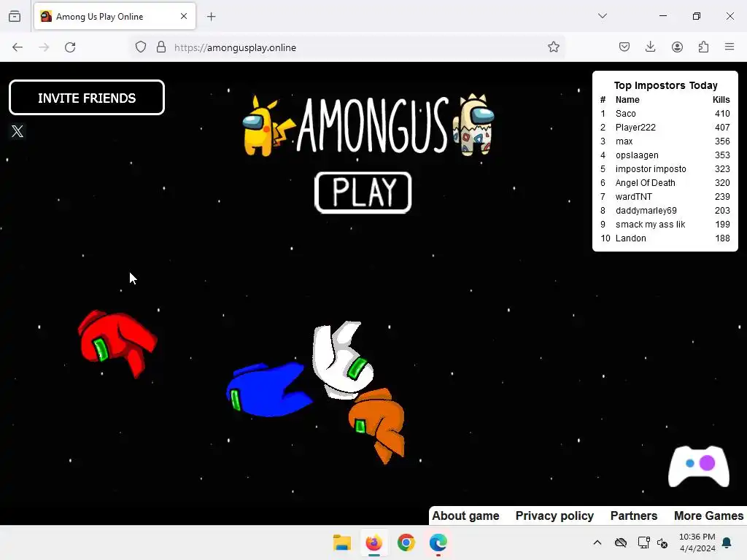This screenshot has height=560, width=747.
Task: Click the browser forward arrow
Action: tap(44, 47)
